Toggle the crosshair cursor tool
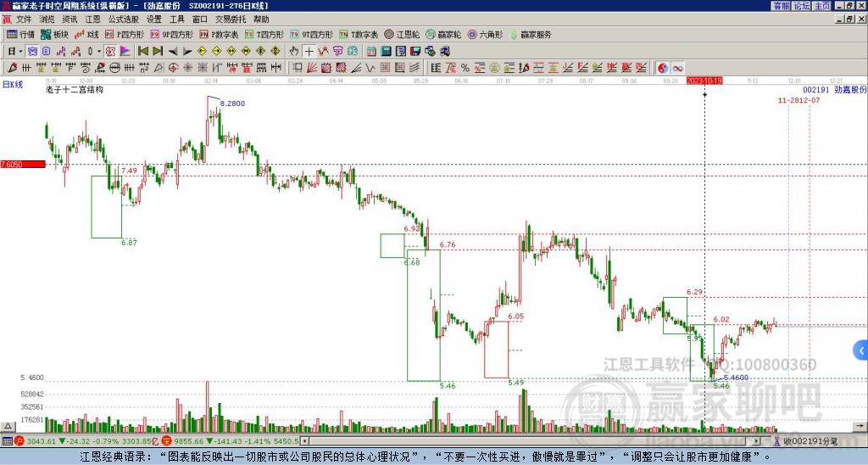 coord(309,52)
